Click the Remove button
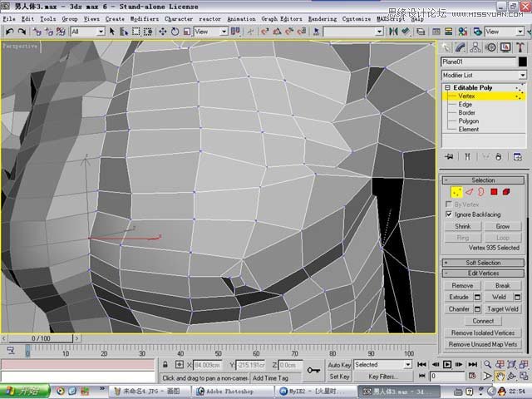Image resolution: width=532 pixels, height=399 pixels. point(462,286)
